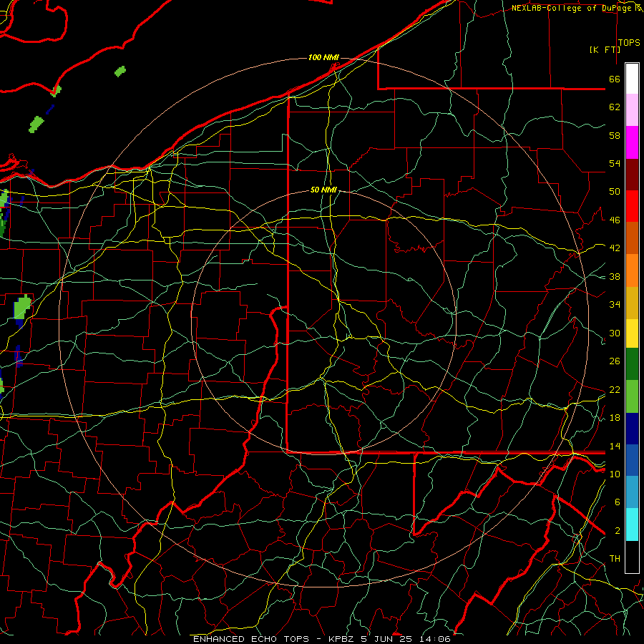Click the 100 NMI range ring label
The height and width of the screenshot is (644, 644).
(x=323, y=57)
